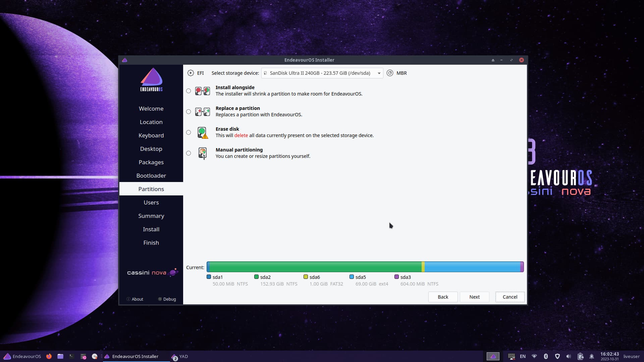Click the '50.00 MiB NTFS' size label
The height and width of the screenshot is (362, 644).
coord(230,284)
